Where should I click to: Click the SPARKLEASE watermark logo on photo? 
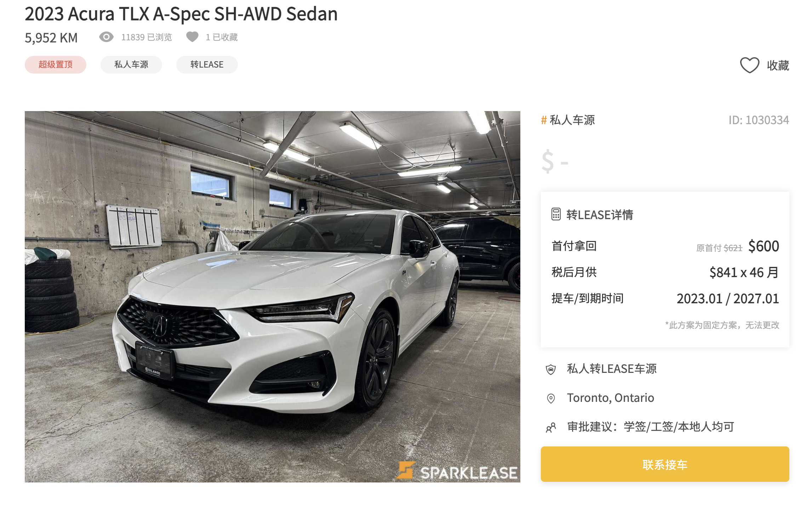pos(457,472)
